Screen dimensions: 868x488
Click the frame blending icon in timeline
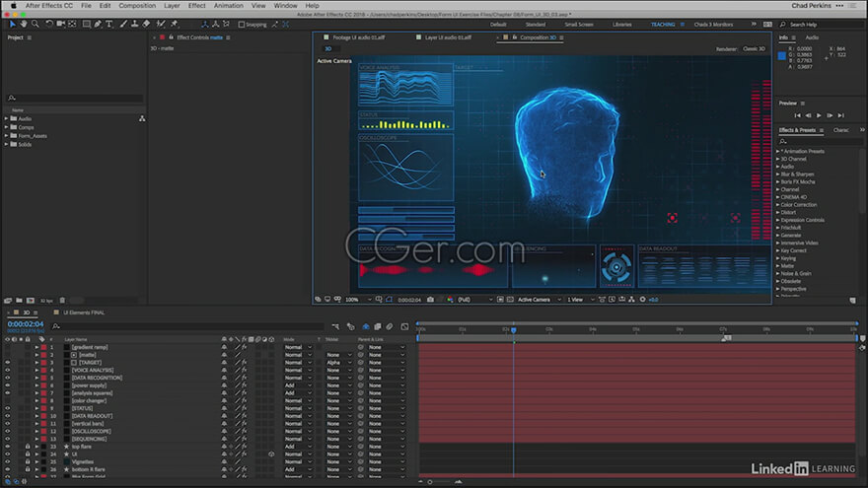coord(378,326)
